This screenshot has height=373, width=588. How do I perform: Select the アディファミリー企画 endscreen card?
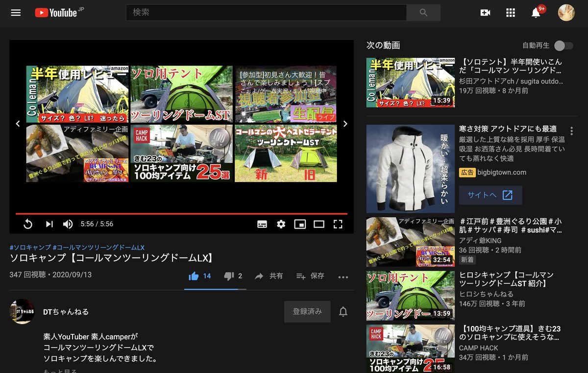coord(77,153)
